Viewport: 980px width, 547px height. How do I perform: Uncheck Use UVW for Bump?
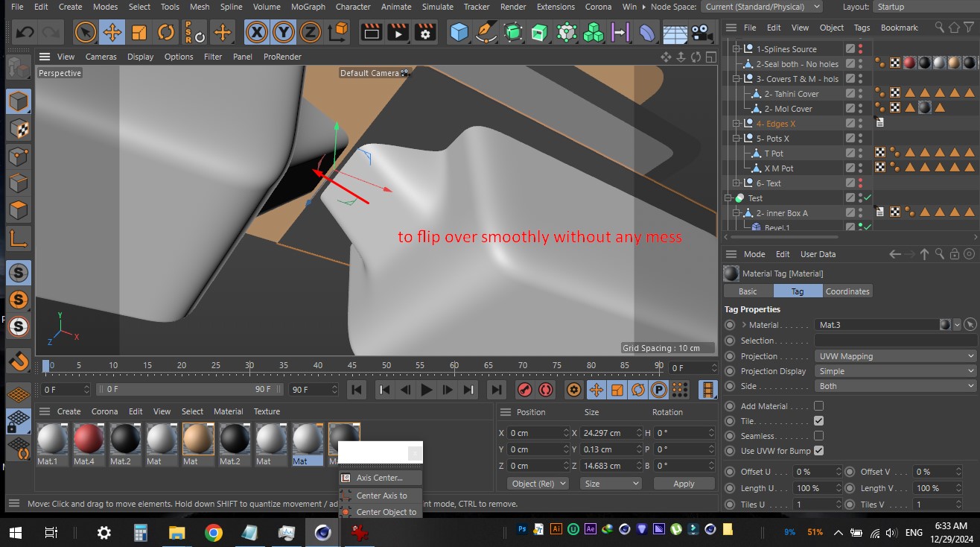(x=818, y=450)
